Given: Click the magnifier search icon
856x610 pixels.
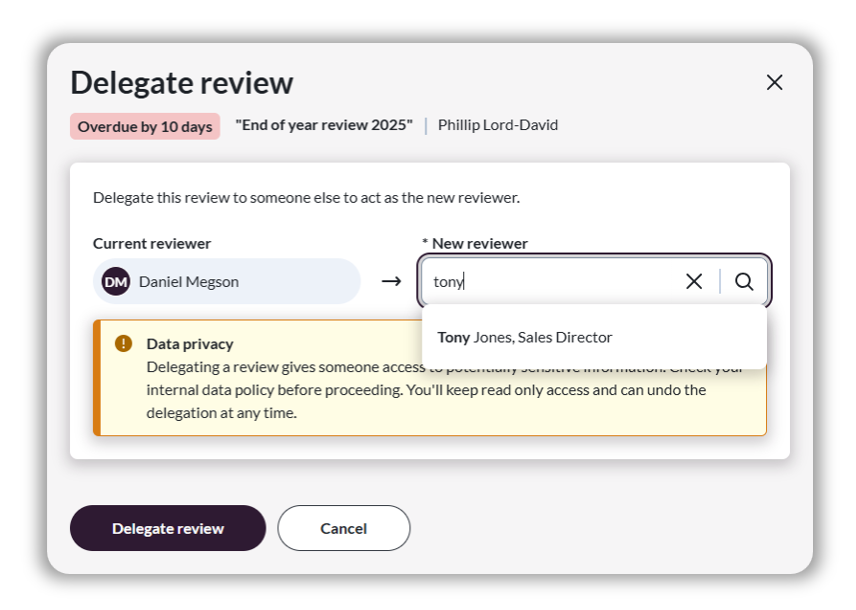Looking at the screenshot, I should tap(744, 282).
